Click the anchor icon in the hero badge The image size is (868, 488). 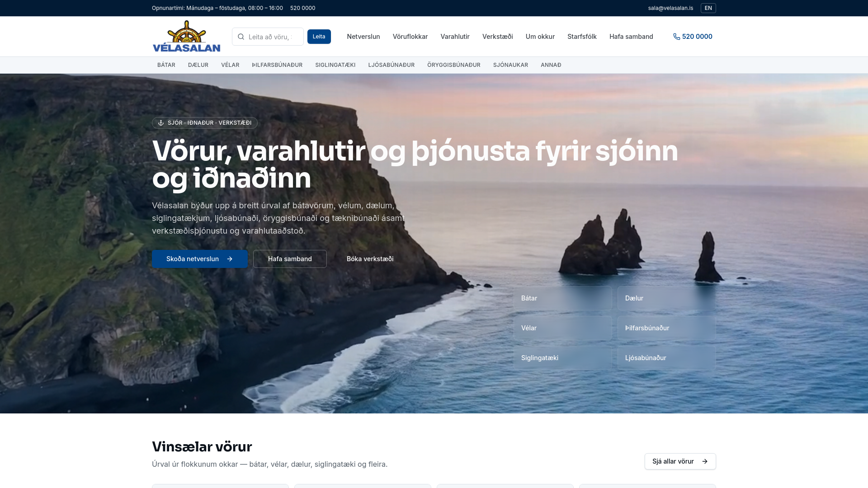(161, 123)
